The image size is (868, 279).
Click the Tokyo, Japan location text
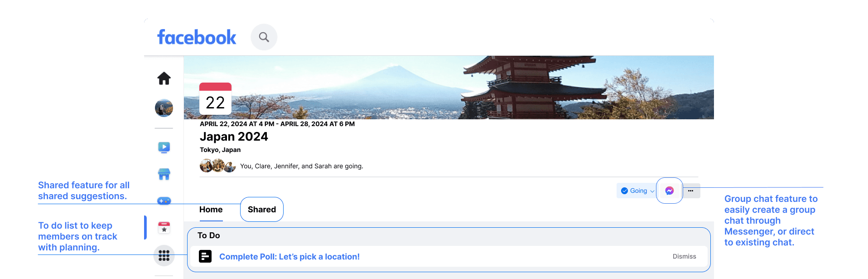pos(220,150)
